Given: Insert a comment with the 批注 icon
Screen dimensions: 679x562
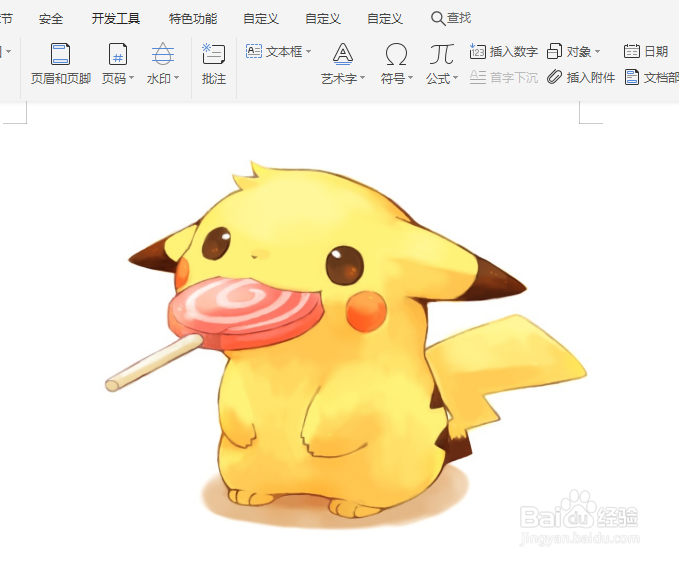Looking at the screenshot, I should [213, 54].
